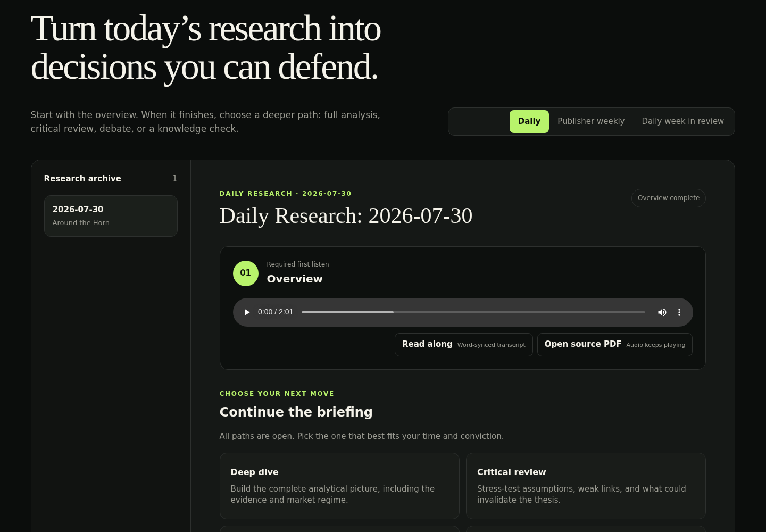This screenshot has width=766, height=532.
Task: Click Open source PDF button
Action: [x=615, y=345]
